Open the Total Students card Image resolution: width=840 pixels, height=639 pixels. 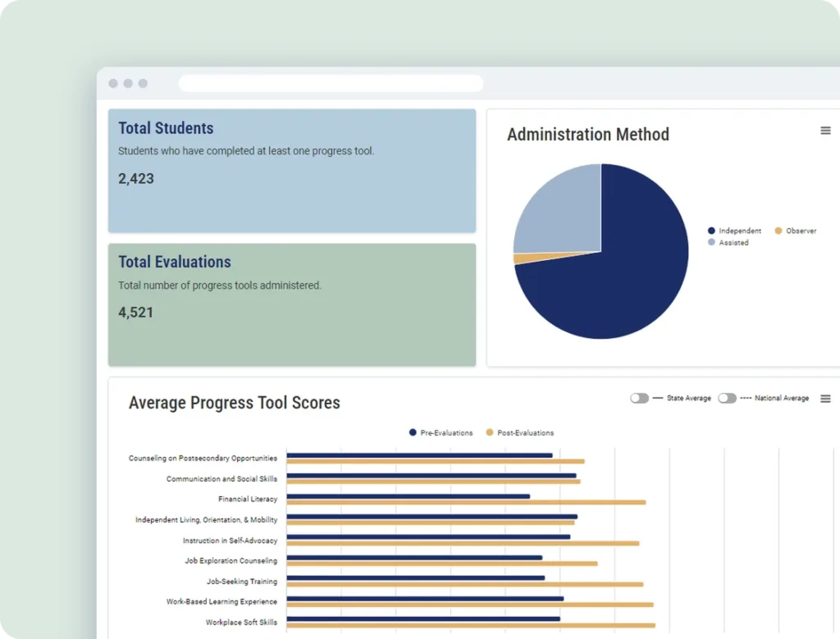[x=292, y=171]
